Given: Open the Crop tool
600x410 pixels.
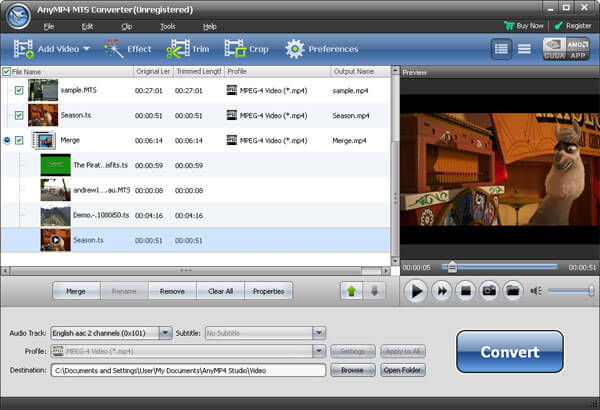Looking at the screenshot, I should tap(246, 49).
